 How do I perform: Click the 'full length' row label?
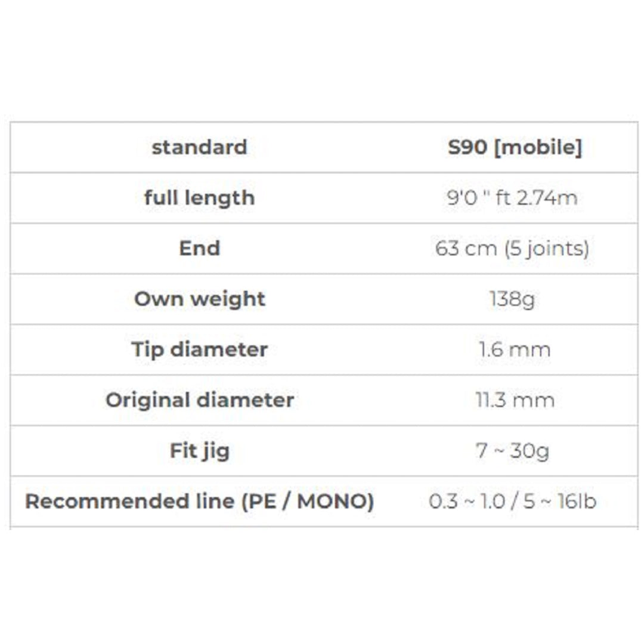pyautogui.click(x=200, y=198)
